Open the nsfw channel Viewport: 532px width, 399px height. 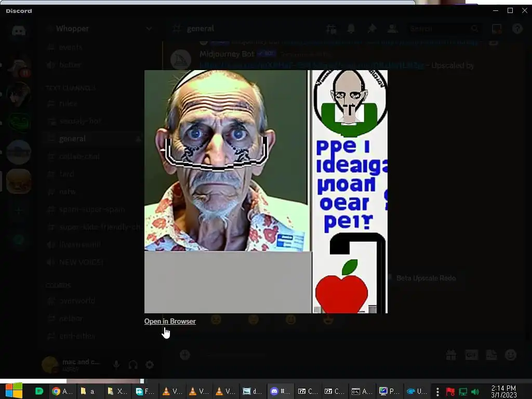pyautogui.click(x=67, y=192)
